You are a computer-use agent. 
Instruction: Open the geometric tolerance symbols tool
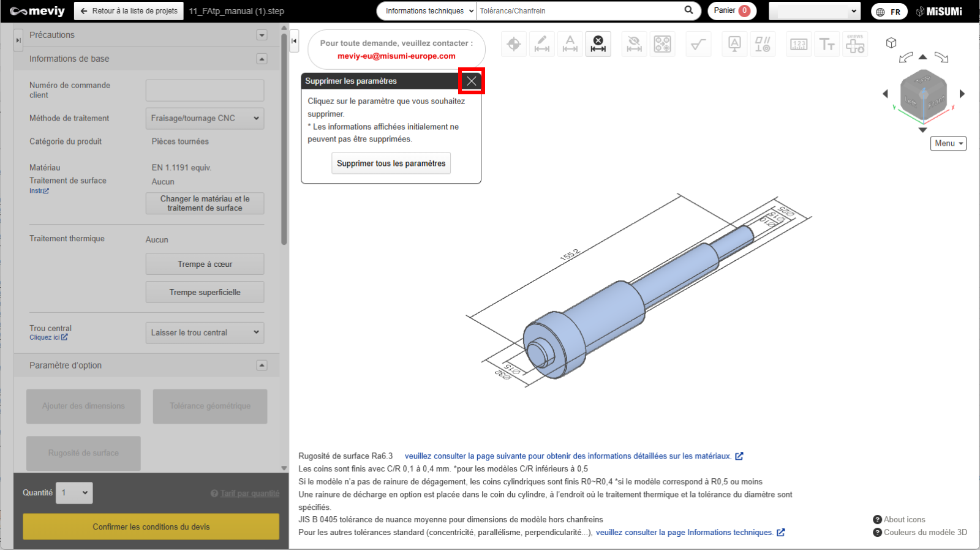[763, 44]
